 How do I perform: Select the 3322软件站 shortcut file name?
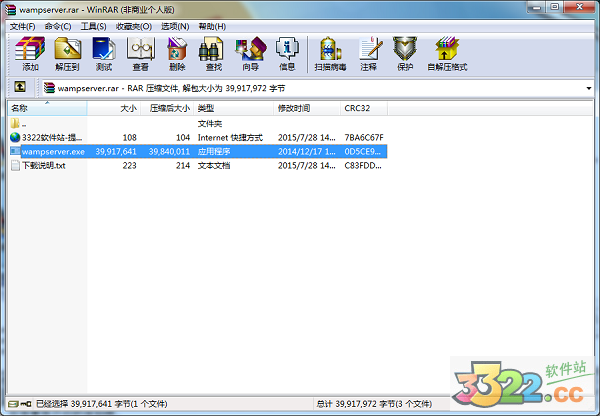pos(52,137)
